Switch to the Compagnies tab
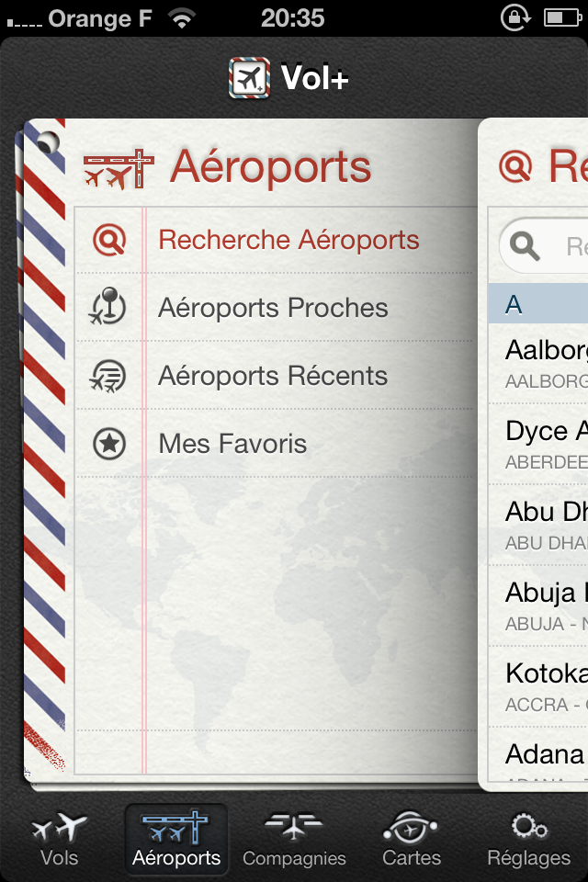The width and height of the screenshot is (588, 882). click(x=294, y=840)
